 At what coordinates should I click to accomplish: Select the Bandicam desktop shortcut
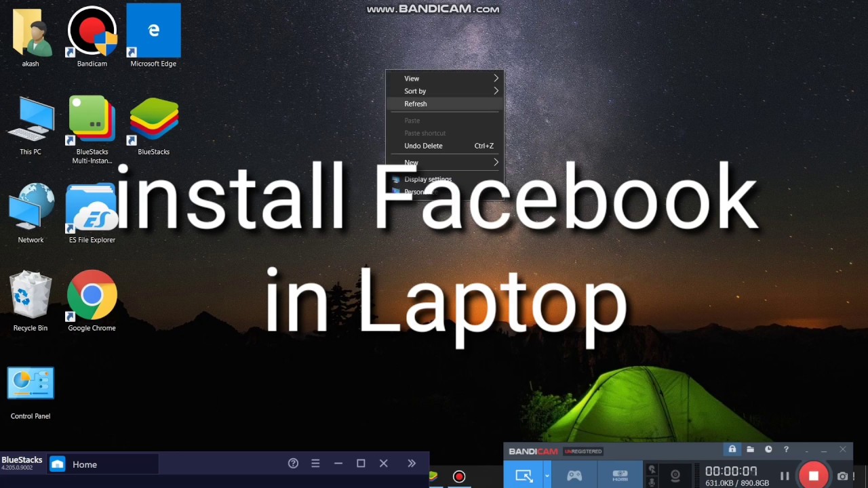pyautogui.click(x=92, y=37)
